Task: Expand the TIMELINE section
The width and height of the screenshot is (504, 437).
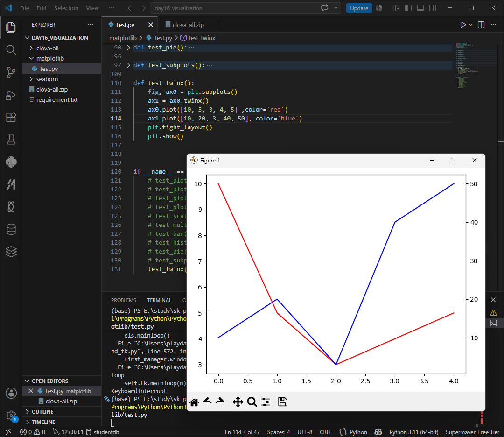Action: click(x=27, y=422)
